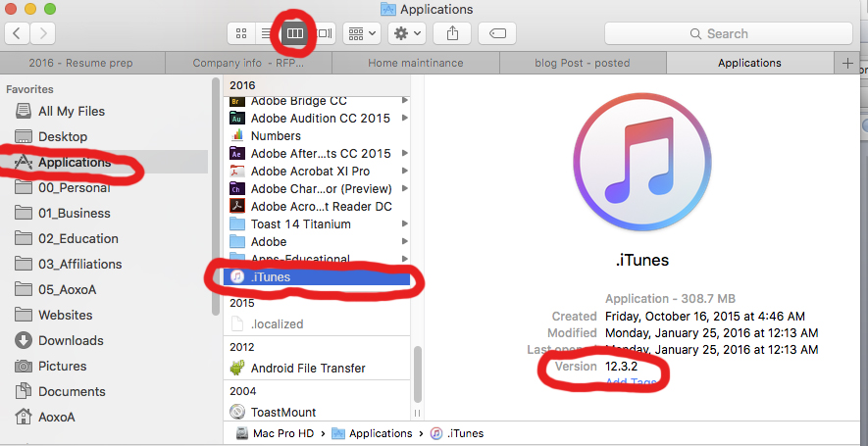
Task: Click the version value 12.3.2
Action: (621, 367)
